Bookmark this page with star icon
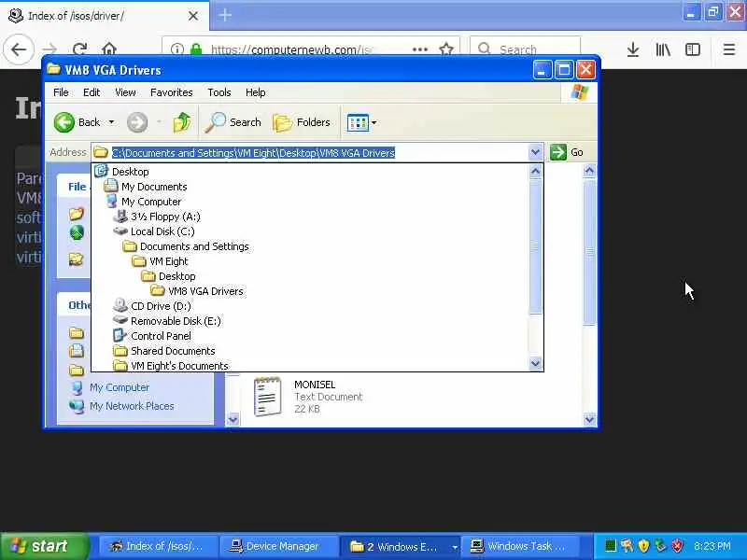 click(x=446, y=49)
